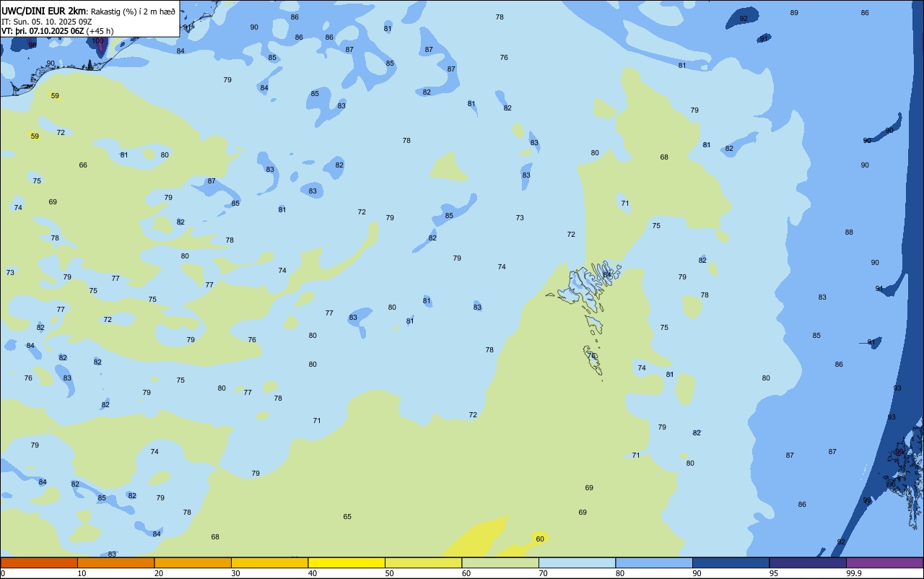Select the '95' legend tick label
The height and width of the screenshot is (579, 924).
coord(774,573)
